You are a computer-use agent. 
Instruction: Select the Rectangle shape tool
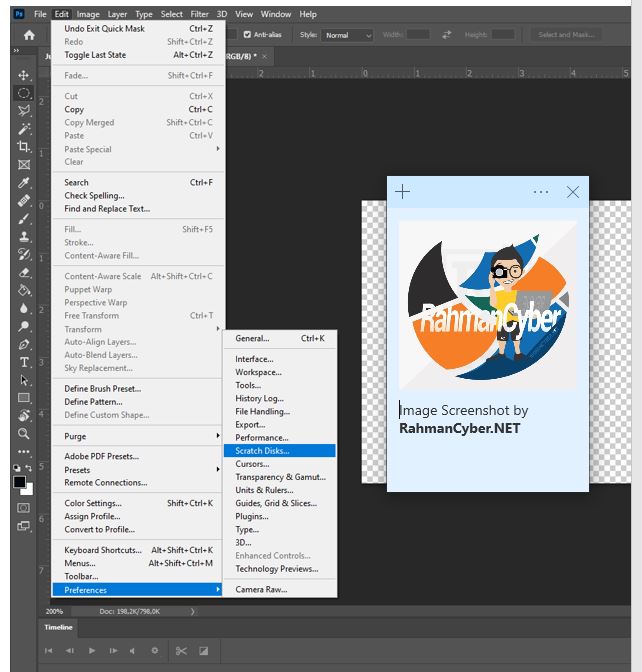[24, 398]
